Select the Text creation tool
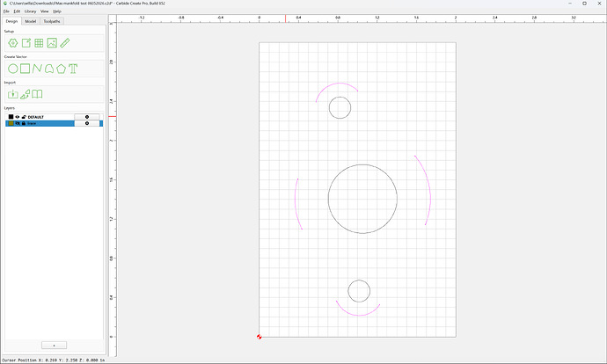Viewport: 607px width, 364px height. pos(73,69)
